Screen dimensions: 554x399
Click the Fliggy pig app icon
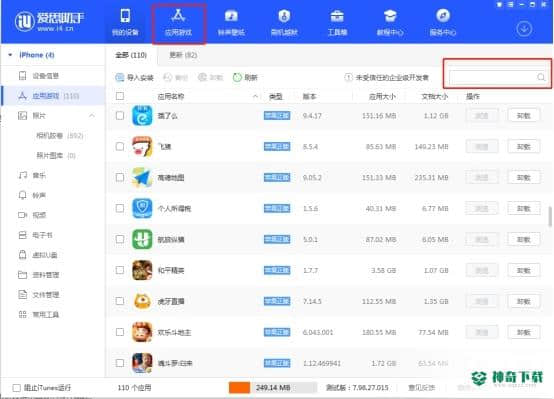(x=142, y=147)
